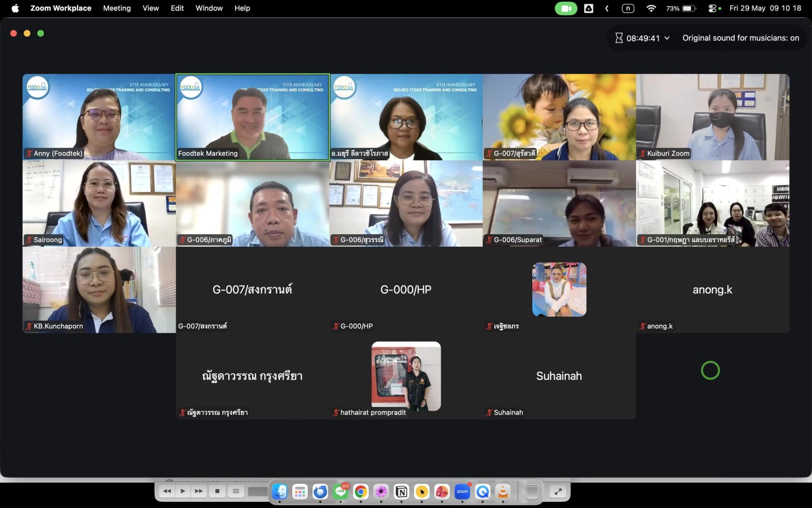This screenshot has height=508, width=812.
Task: Click the เจฐิชลภร profile picture
Action: [559, 290]
